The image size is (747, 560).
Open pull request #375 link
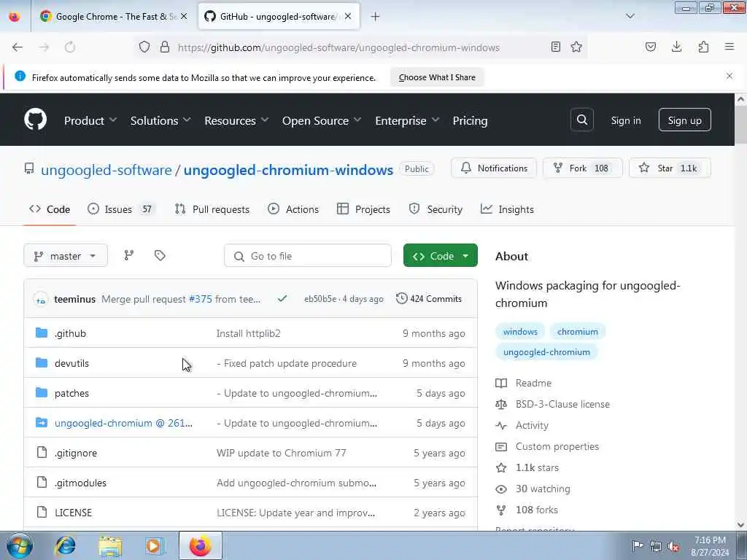coord(200,299)
